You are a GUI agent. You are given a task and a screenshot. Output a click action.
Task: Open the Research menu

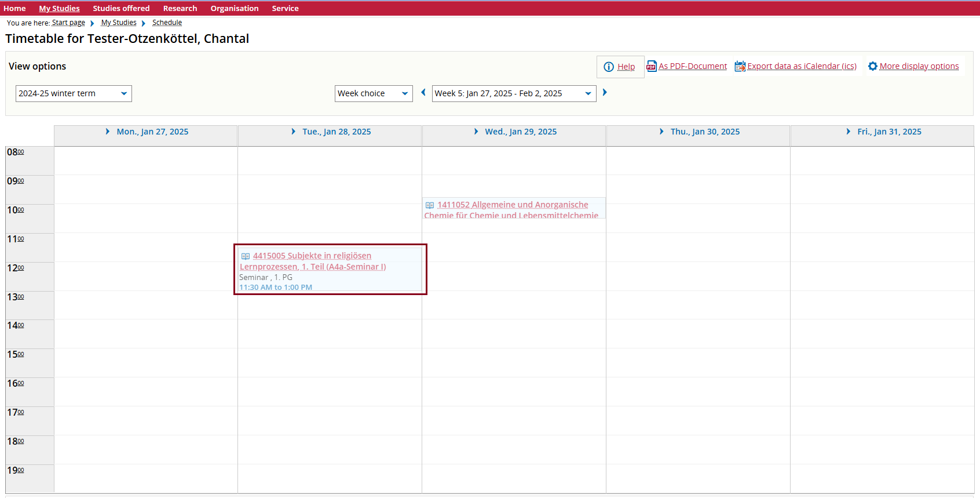pos(180,8)
